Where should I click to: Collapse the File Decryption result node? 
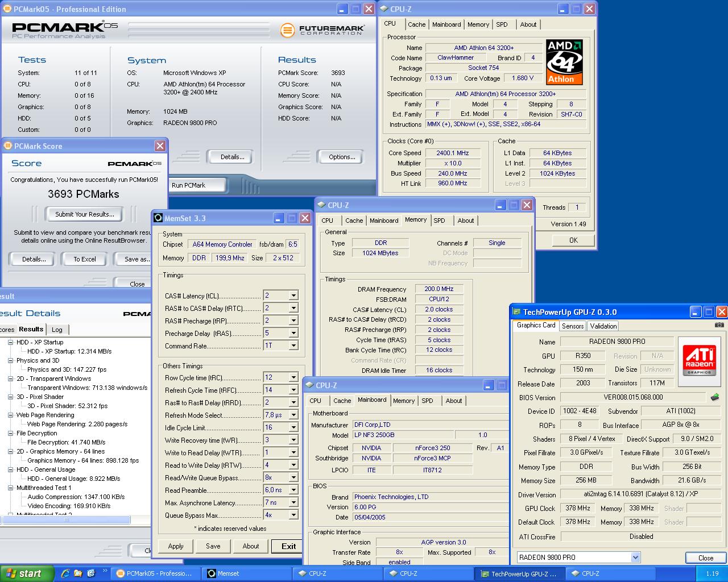point(10,433)
